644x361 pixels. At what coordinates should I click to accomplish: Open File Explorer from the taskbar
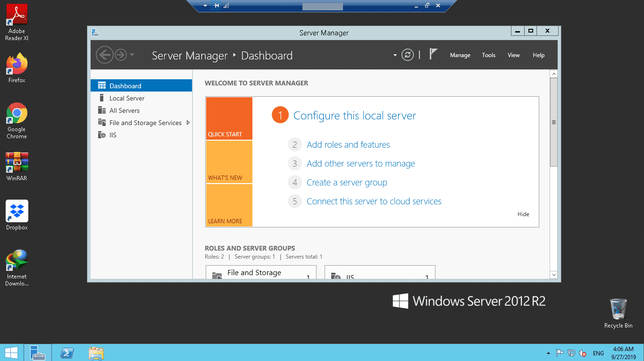(96, 353)
